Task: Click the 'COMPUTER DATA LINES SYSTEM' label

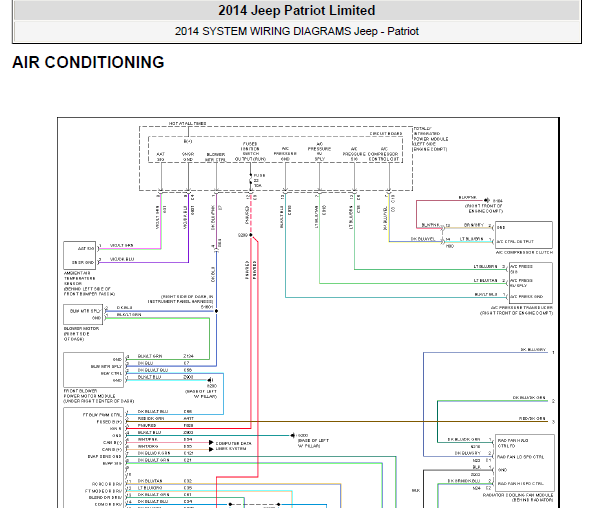Action: point(233,446)
